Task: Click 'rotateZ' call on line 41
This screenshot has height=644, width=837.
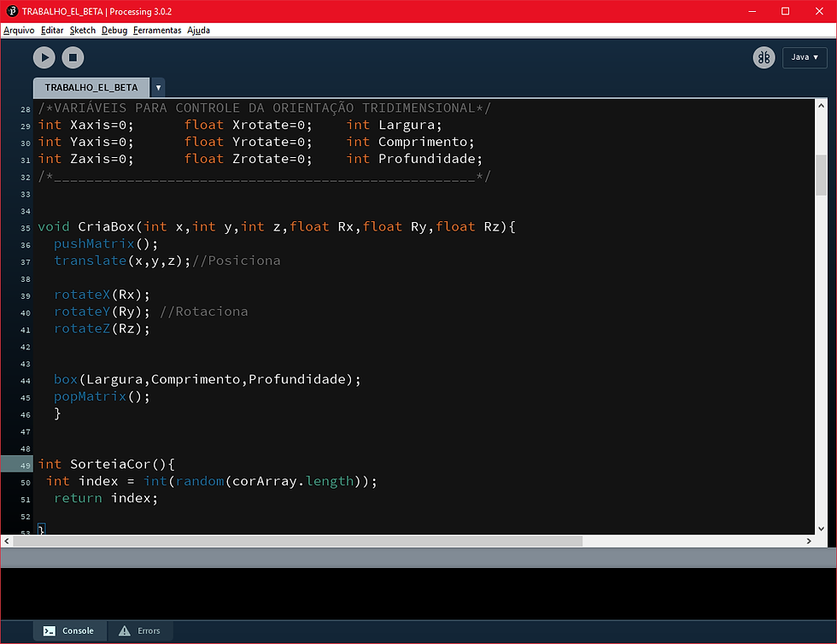Action: [82, 329]
